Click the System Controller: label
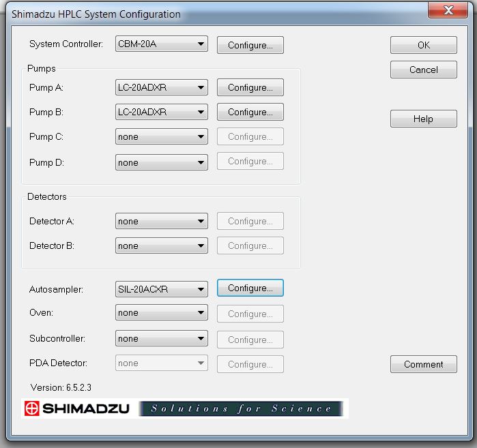 pos(66,44)
